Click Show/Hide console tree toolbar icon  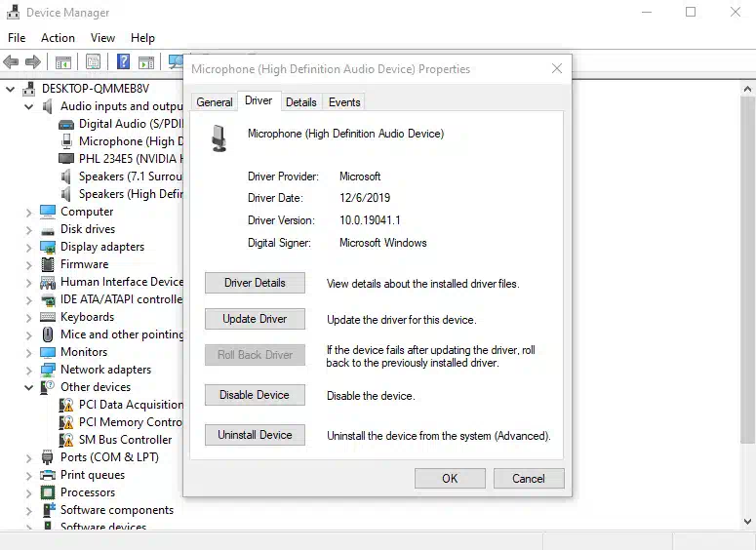click(62, 61)
